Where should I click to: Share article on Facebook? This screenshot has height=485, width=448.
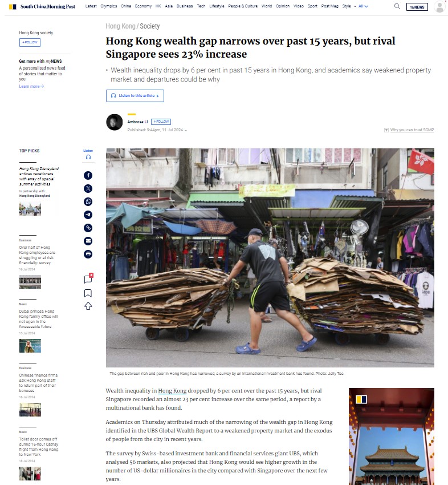[x=88, y=175]
